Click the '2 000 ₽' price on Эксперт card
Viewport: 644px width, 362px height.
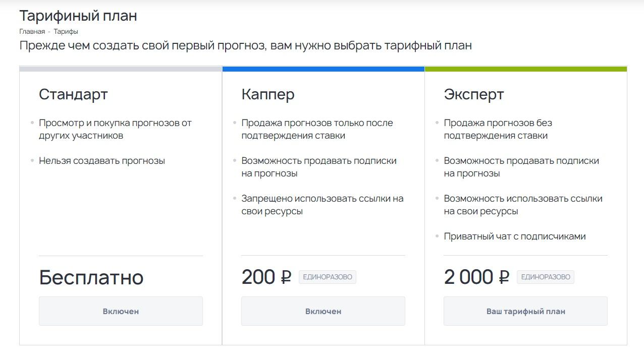point(475,276)
